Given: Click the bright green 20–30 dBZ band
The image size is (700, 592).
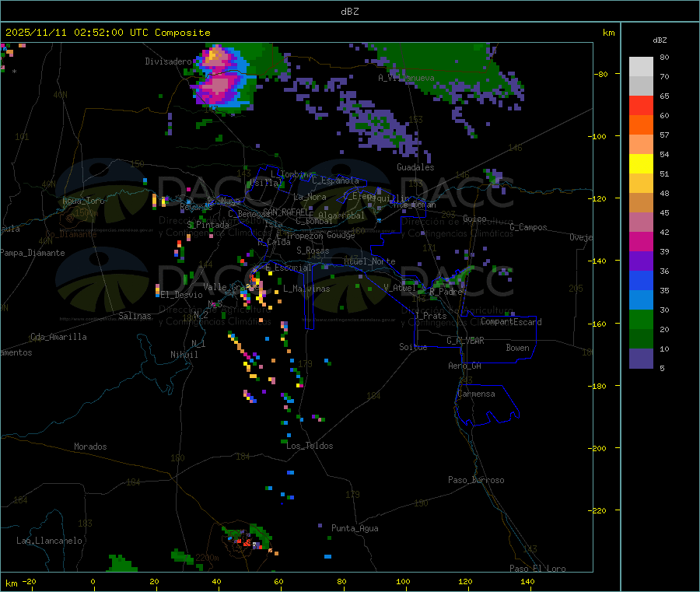Looking at the screenshot, I should [x=641, y=319].
